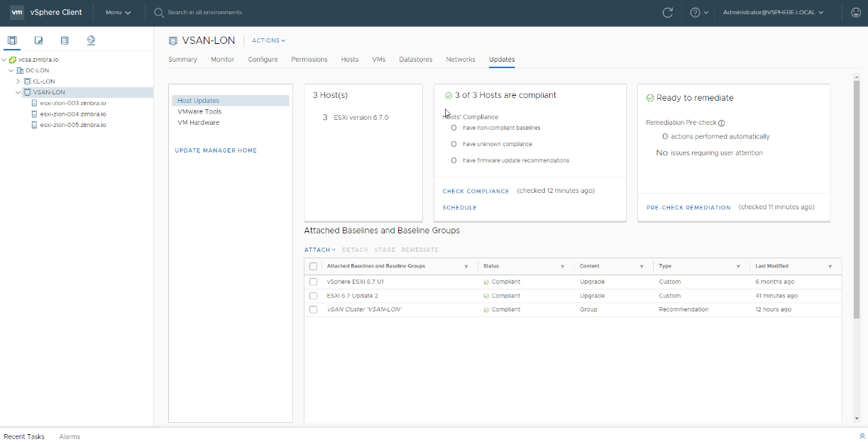Open VMs and Templates view icon
868x442 pixels.
(38, 40)
